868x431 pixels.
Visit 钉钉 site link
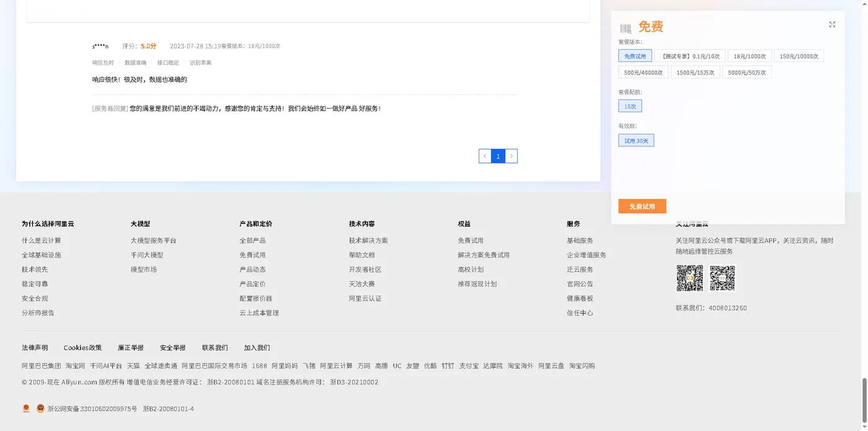448,366
